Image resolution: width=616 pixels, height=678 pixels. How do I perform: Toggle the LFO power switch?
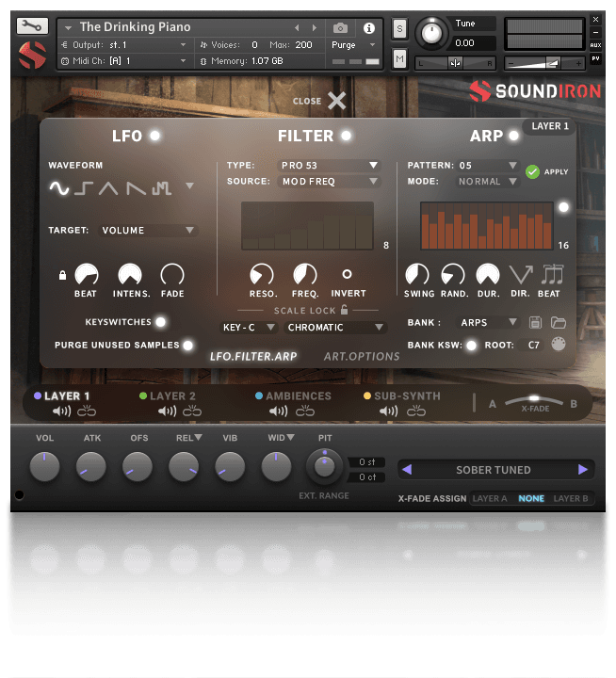click(x=154, y=136)
